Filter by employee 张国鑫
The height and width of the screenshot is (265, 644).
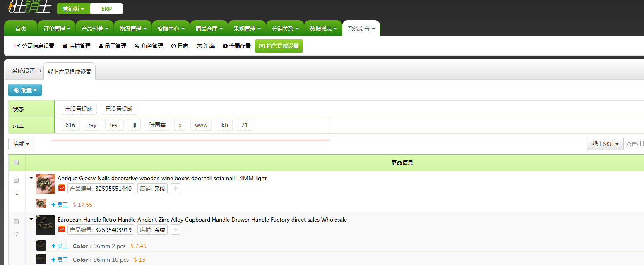157,125
